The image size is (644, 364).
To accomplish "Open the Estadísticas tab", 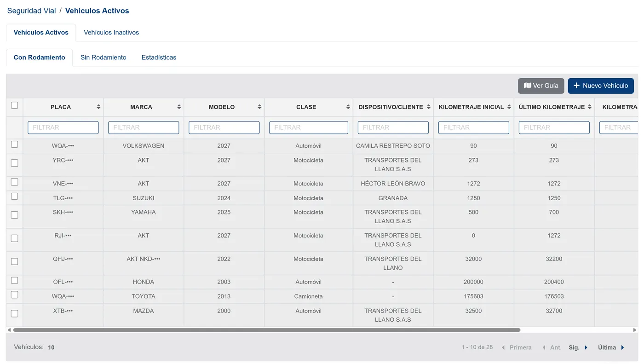I will [159, 58].
